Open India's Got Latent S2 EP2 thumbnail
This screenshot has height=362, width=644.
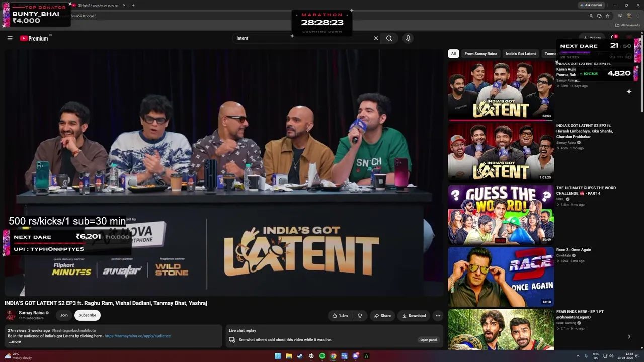click(501, 152)
